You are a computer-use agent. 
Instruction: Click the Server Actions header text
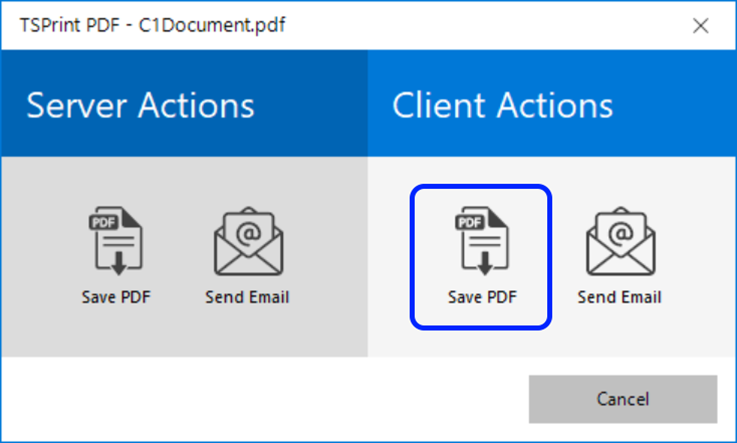point(141,105)
